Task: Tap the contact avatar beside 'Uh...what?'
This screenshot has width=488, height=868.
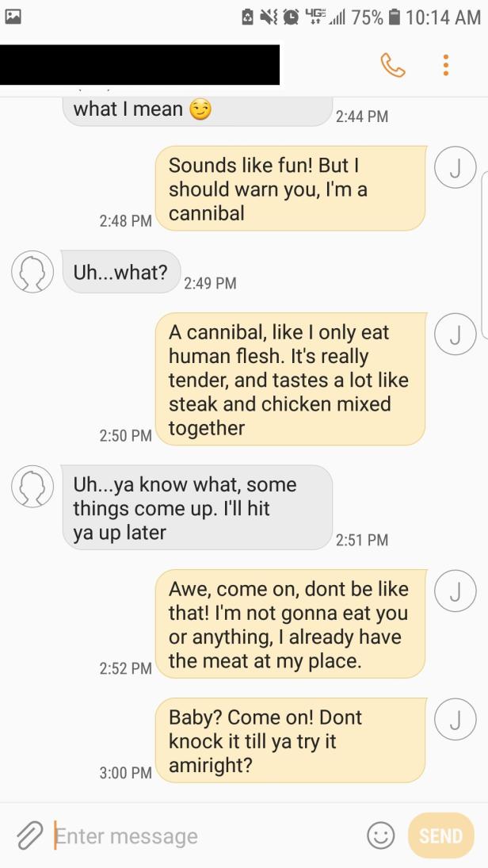Action: click(32, 271)
